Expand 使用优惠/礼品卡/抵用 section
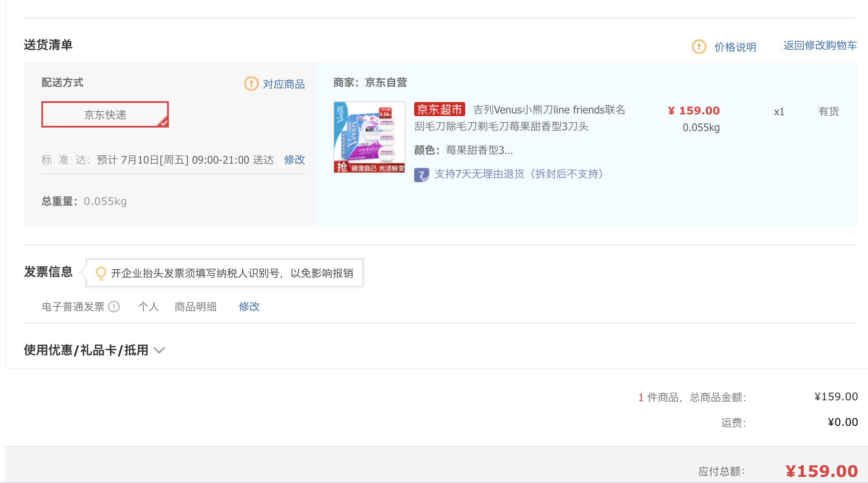 [94, 350]
